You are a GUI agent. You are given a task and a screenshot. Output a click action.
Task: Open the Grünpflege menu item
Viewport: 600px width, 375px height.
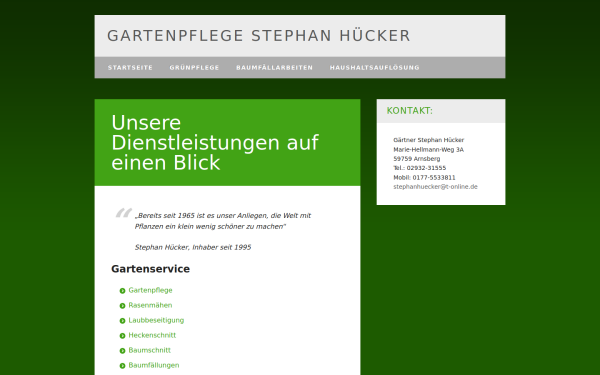pyautogui.click(x=194, y=68)
